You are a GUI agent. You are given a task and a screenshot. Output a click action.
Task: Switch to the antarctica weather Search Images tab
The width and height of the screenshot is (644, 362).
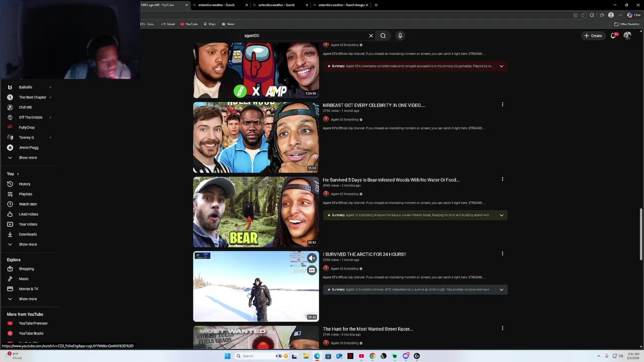pos(341,5)
